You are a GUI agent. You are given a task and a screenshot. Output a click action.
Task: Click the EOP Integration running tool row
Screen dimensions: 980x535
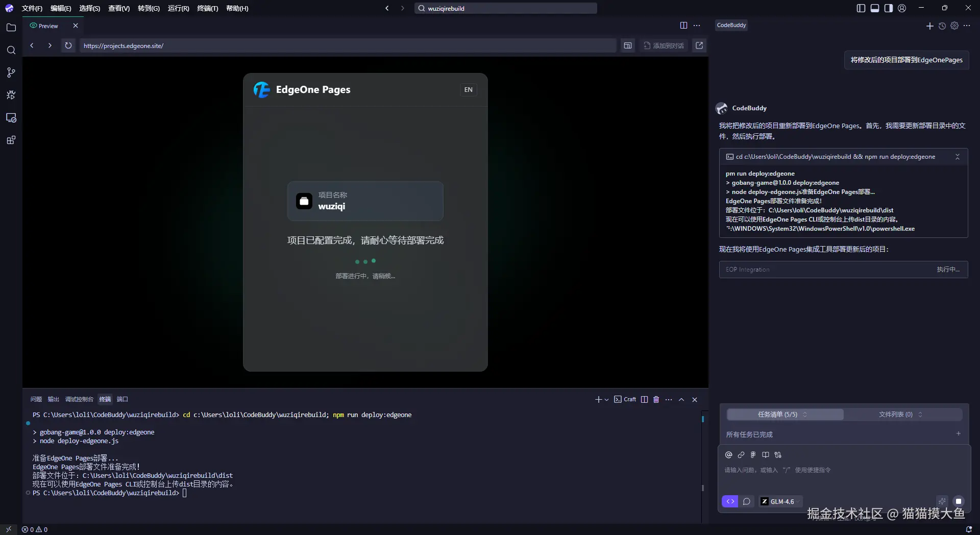[x=843, y=270]
